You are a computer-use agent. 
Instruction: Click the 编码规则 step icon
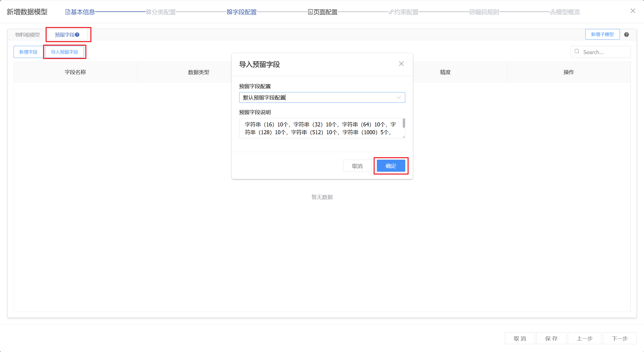pyautogui.click(x=472, y=12)
